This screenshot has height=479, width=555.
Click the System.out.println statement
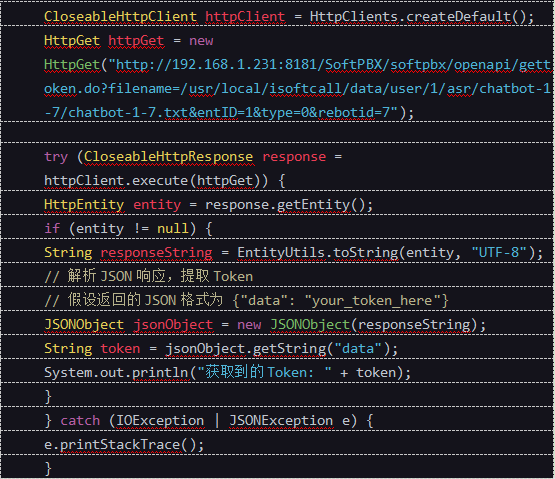pos(228,372)
